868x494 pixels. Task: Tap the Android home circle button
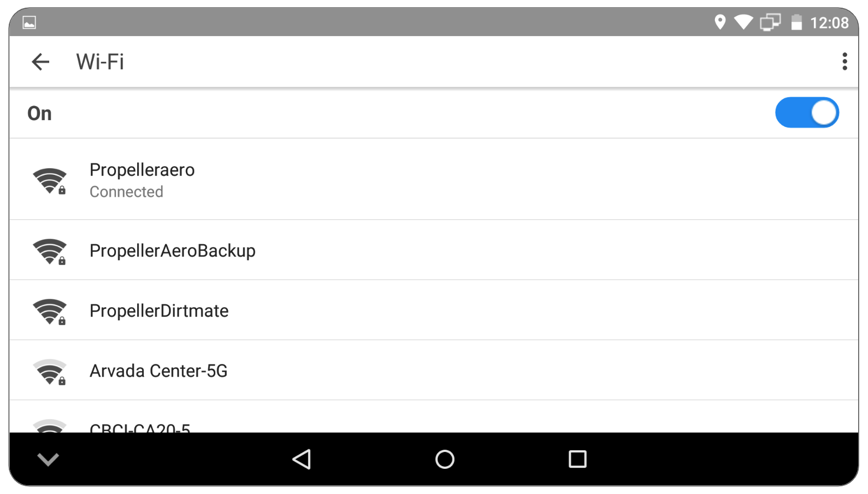(x=444, y=459)
